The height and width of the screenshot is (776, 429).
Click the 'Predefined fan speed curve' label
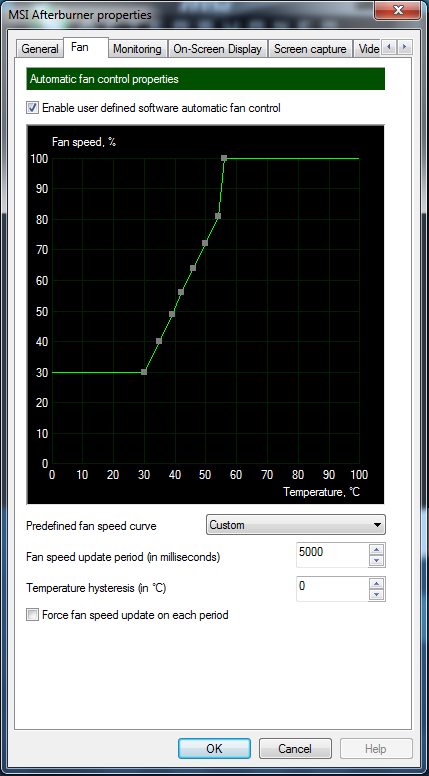tap(91, 526)
